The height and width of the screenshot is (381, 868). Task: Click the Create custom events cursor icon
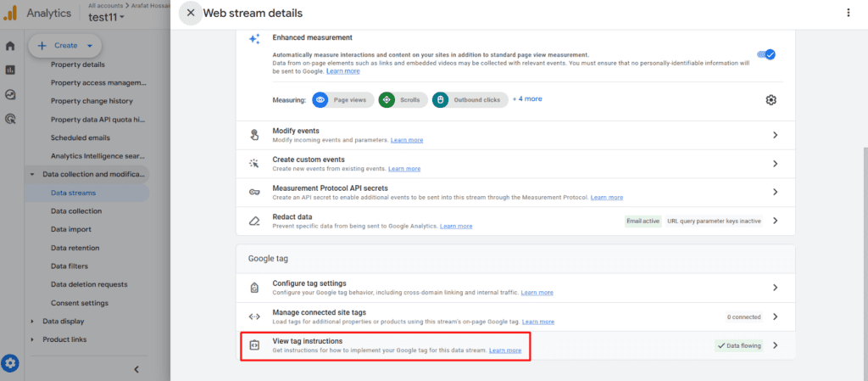pyautogui.click(x=254, y=164)
